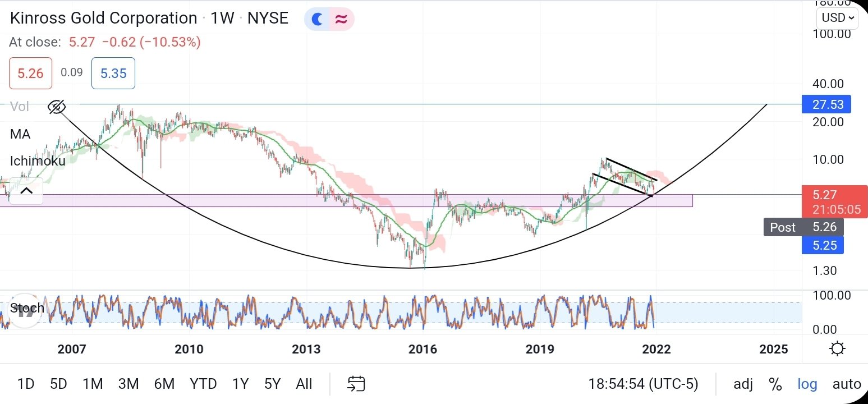Viewport: 868px width, 404px height.
Task: Click the moon extended-hours session icon
Action: point(318,20)
